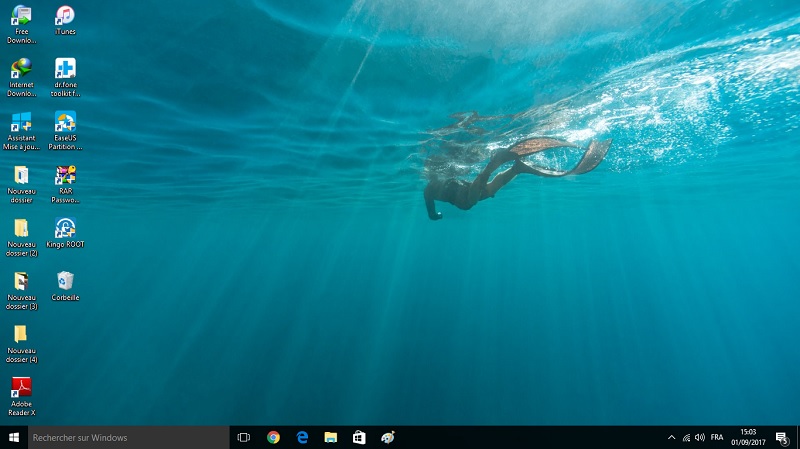This screenshot has width=800, height=449.
Task: Select Adobe Reader X shortcut
Action: tap(21, 396)
